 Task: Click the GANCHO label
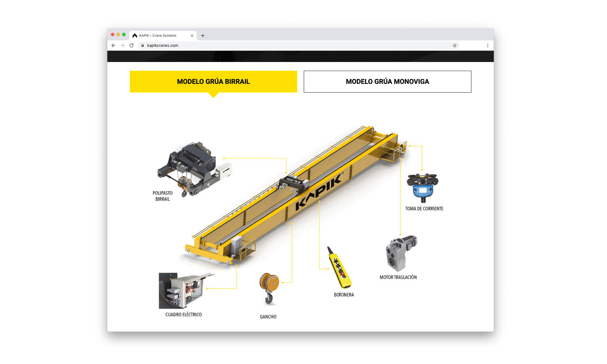tap(268, 317)
